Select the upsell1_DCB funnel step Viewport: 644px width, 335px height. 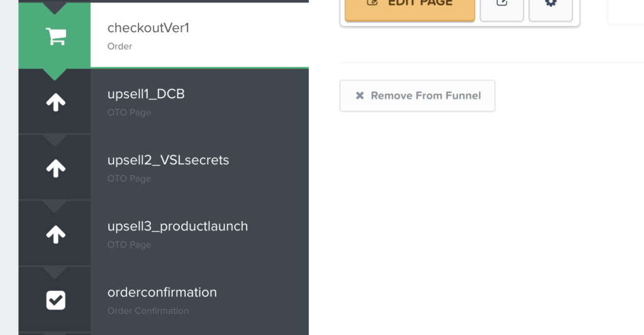(x=164, y=101)
